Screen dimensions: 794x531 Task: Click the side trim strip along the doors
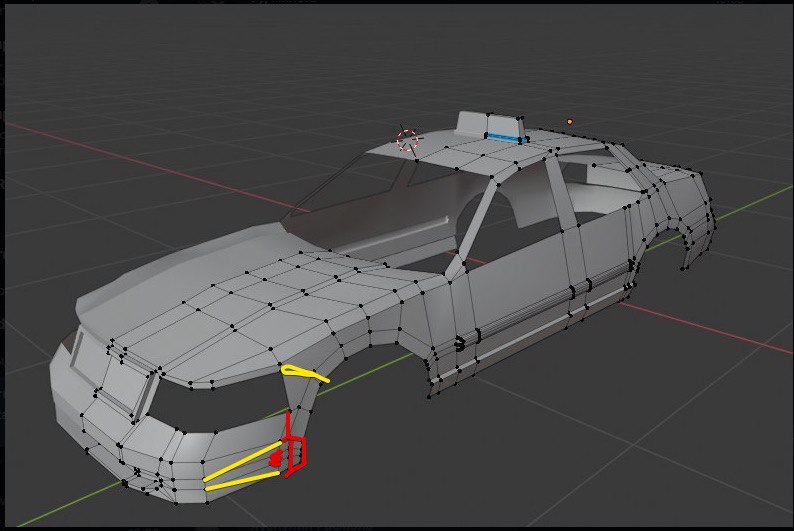544,304
